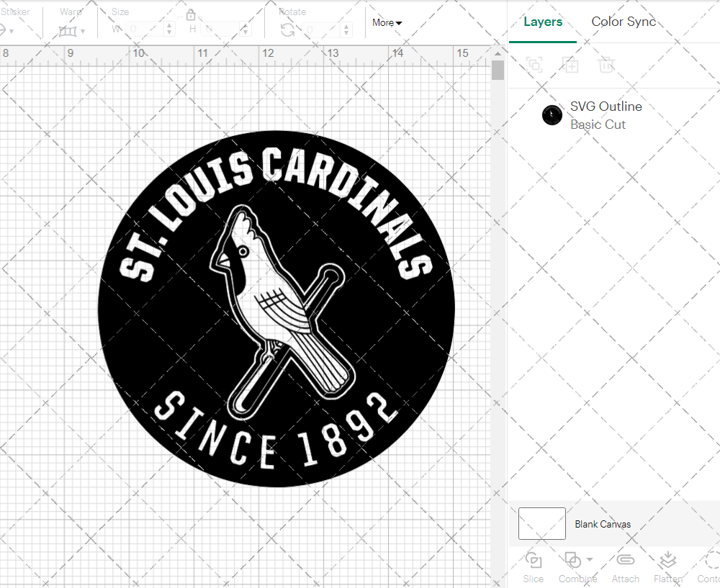The width and height of the screenshot is (720, 588).
Task: Click the Attach icon
Action: point(625,568)
